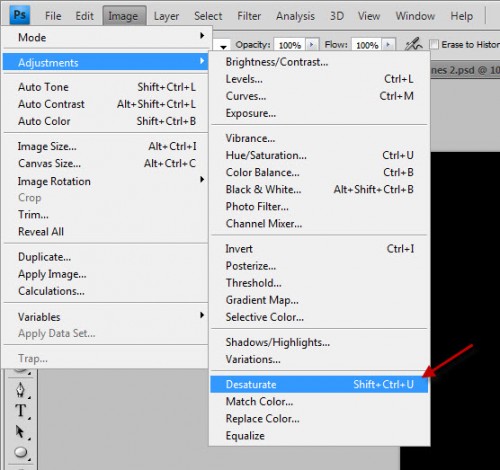Choose Color Balance adjustment

pyautogui.click(x=319, y=172)
